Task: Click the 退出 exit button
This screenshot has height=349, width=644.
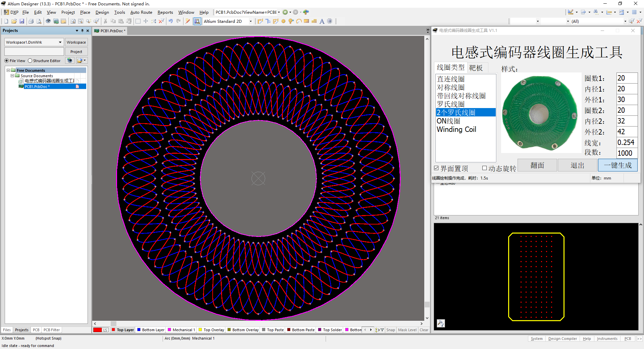Action: click(578, 165)
